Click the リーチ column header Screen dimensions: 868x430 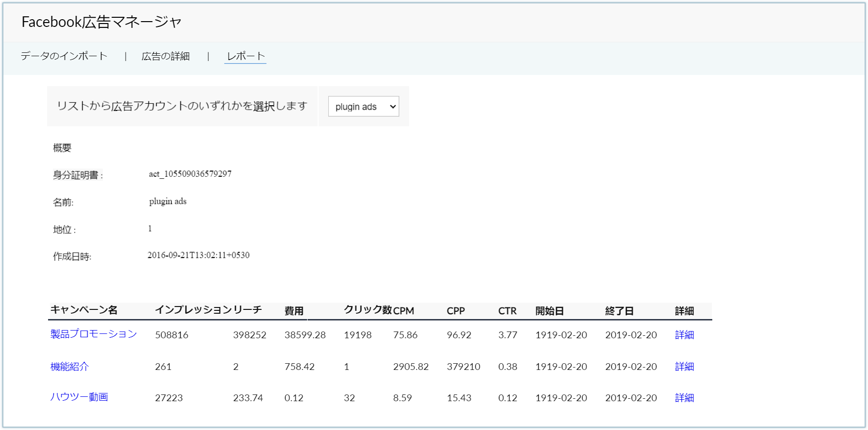tap(248, 310)
